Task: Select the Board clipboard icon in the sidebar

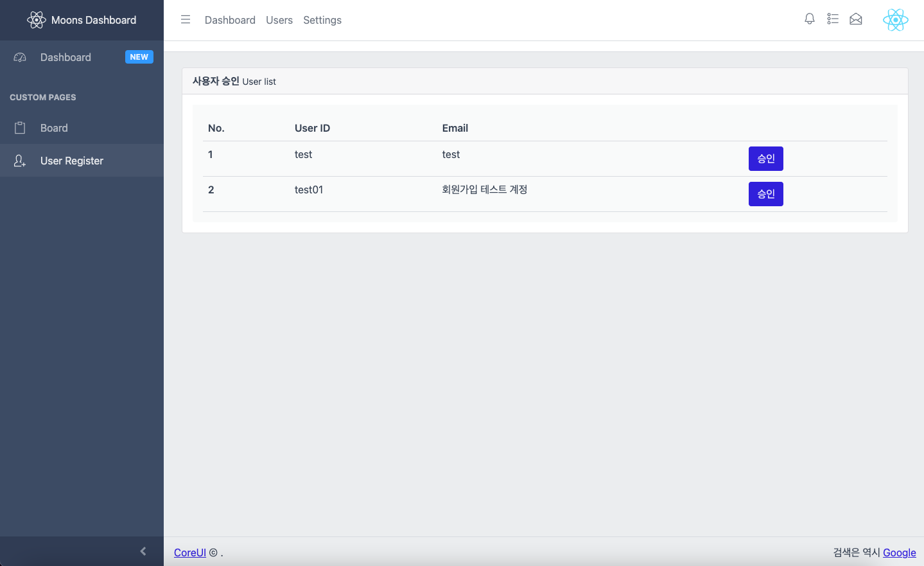Action: [20, 127]
